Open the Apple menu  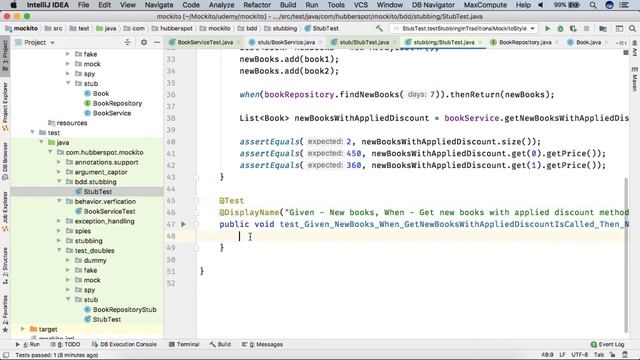click(x=13, y=5)
